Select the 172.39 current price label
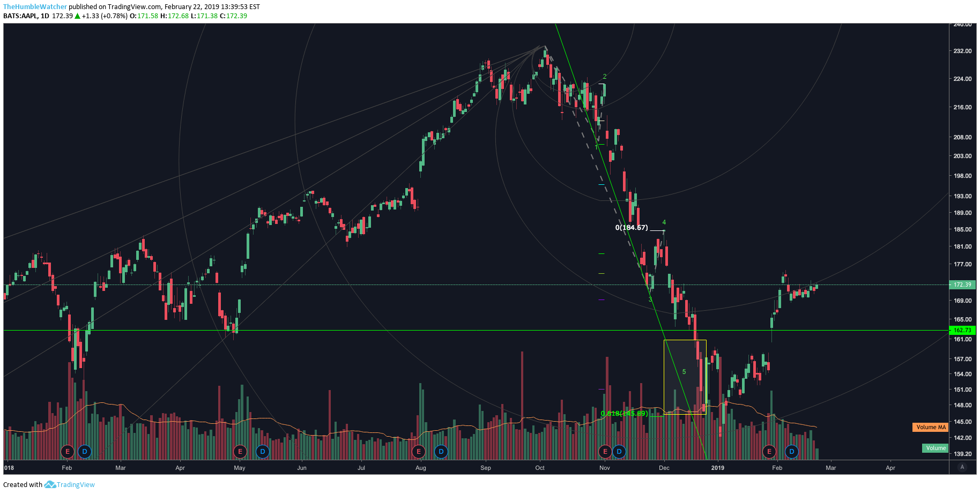Viewport: 980px width, 494px height. click(x=962, y=285)
